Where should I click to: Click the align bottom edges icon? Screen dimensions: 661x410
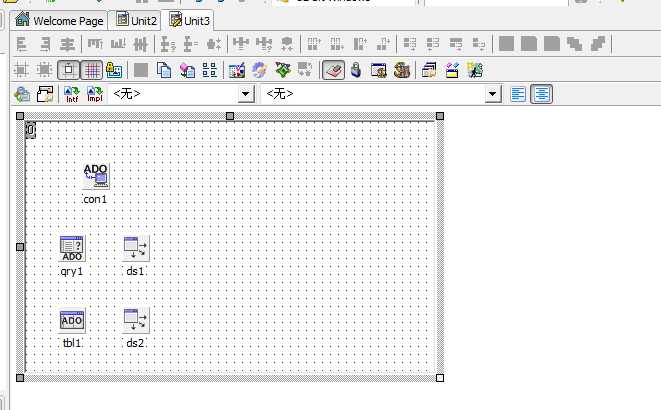118,44
